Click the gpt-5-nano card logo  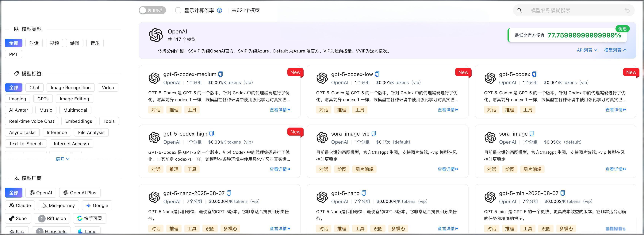(322, 197)
